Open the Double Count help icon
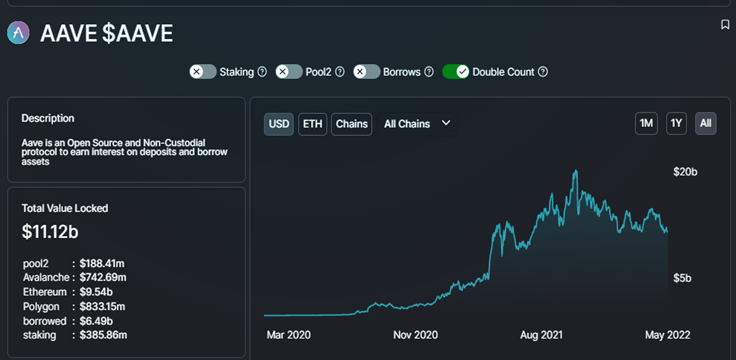 543,72
